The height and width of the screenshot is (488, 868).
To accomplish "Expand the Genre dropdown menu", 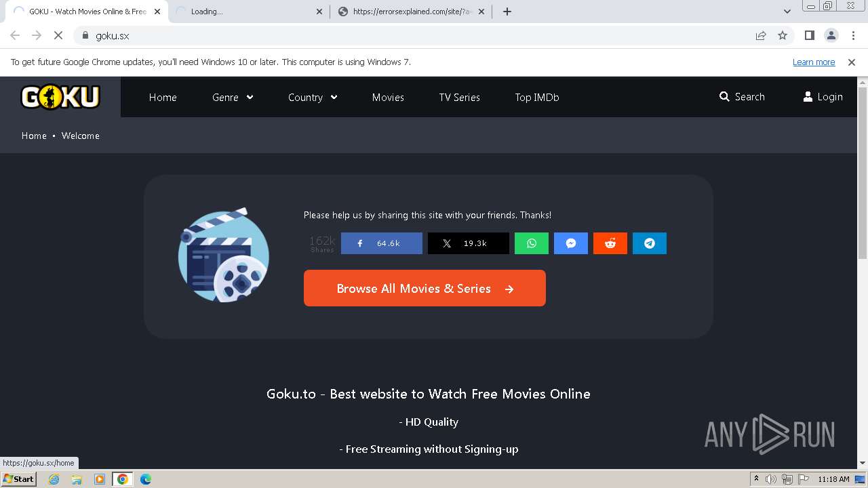I will pyautogui.click(x=233, y=97).
